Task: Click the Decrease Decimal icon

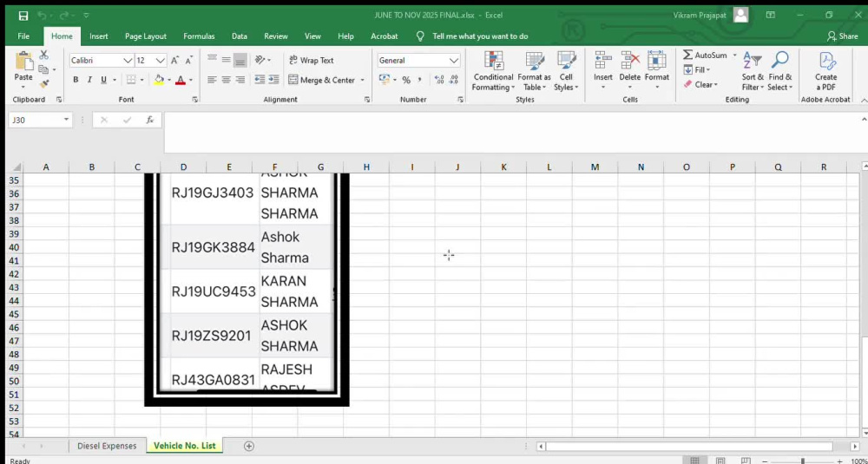Action: click(x=453, y=80)
